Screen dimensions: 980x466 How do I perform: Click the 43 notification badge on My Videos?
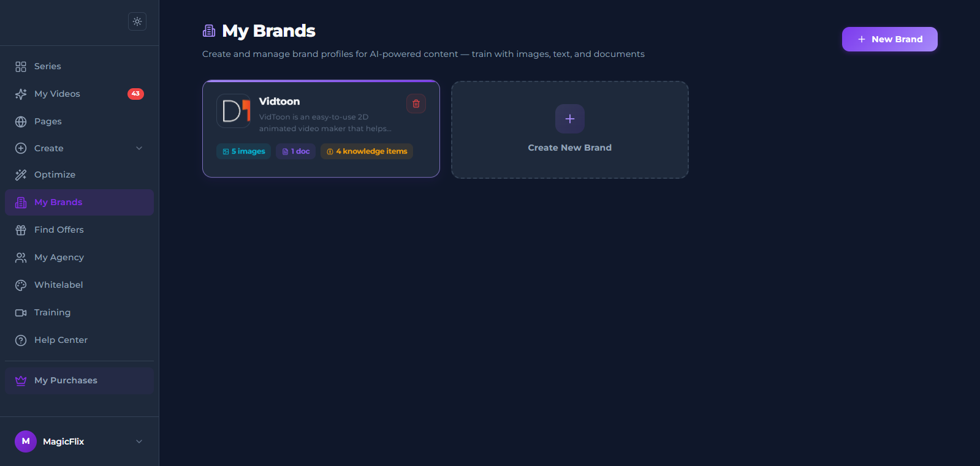[135, 94]
